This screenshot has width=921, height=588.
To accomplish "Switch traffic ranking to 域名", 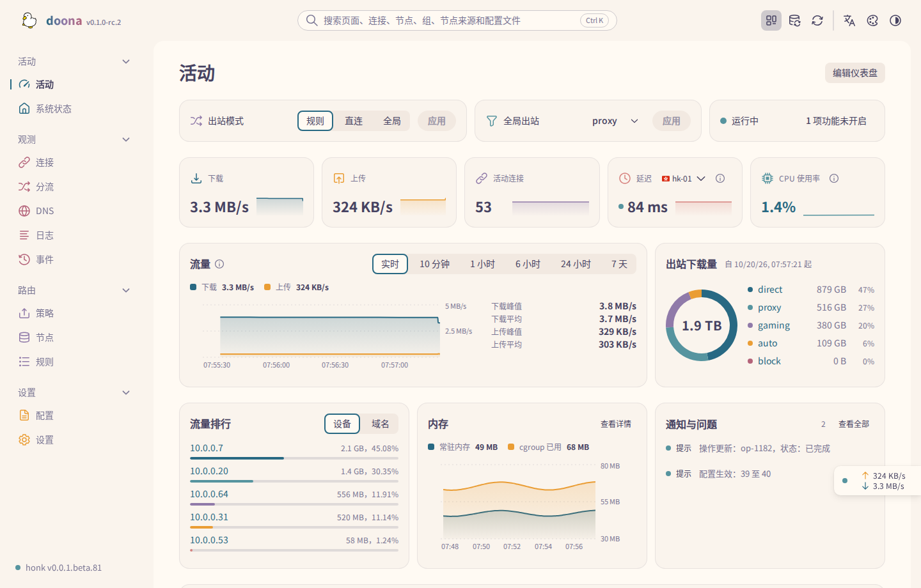I will (x=381, y=424).
